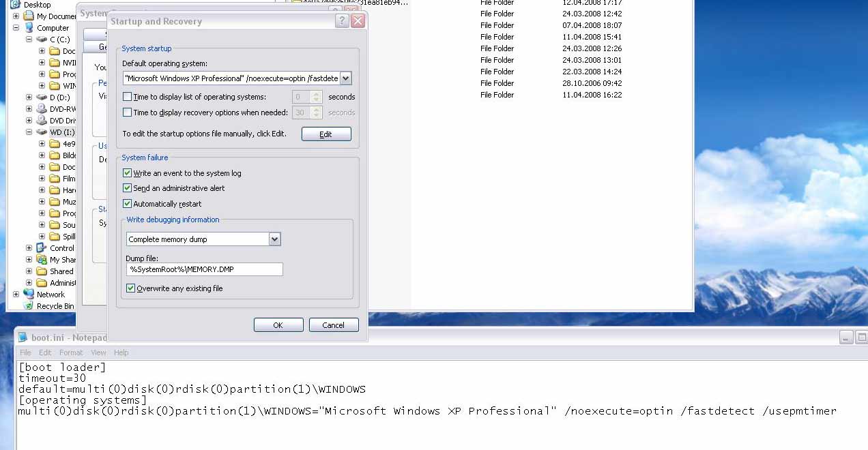The height and width of the screenshot is (450, 868).
Task: Open the Control Panel icon in tree
Action: coord(42,248)
